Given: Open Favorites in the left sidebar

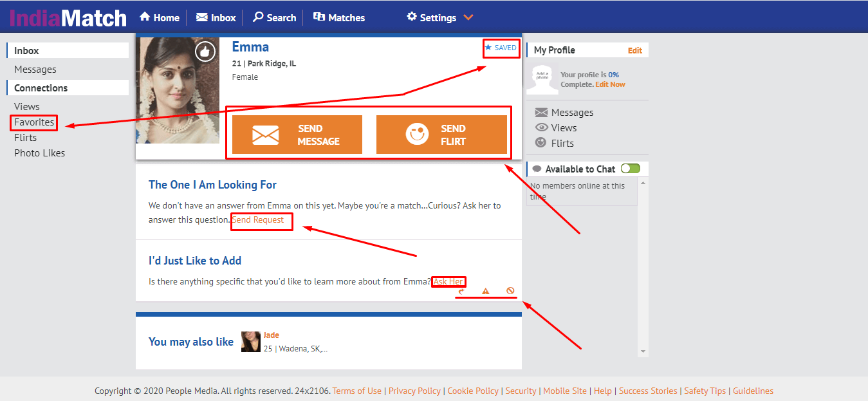Looking at the screenshot, I should point(34,122).
